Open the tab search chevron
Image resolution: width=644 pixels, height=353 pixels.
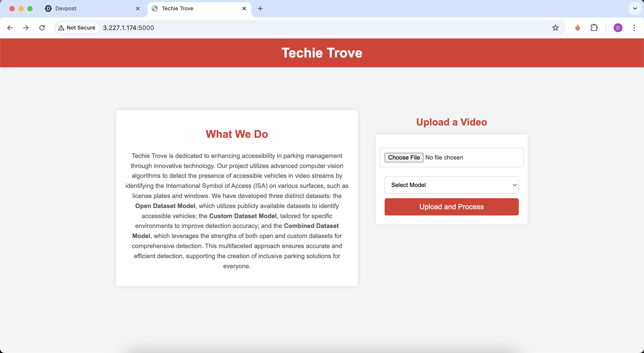point(635,9)
